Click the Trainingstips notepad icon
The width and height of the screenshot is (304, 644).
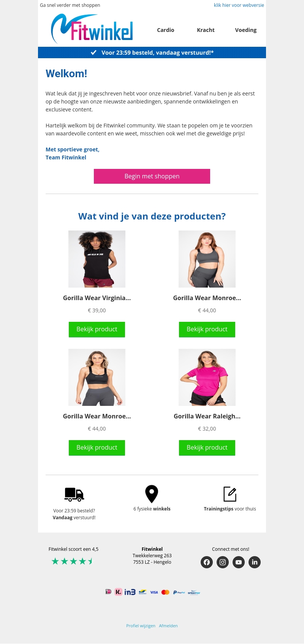(x=230, y=494)
